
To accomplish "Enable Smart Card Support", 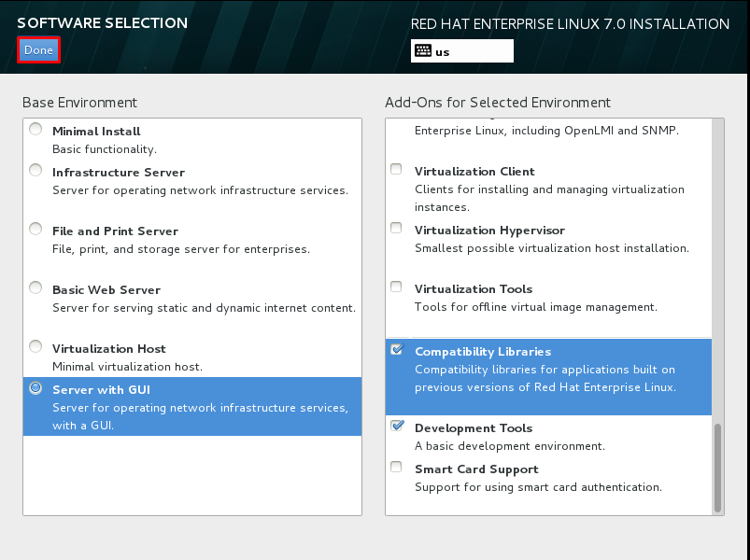I will tap(396, 467).
